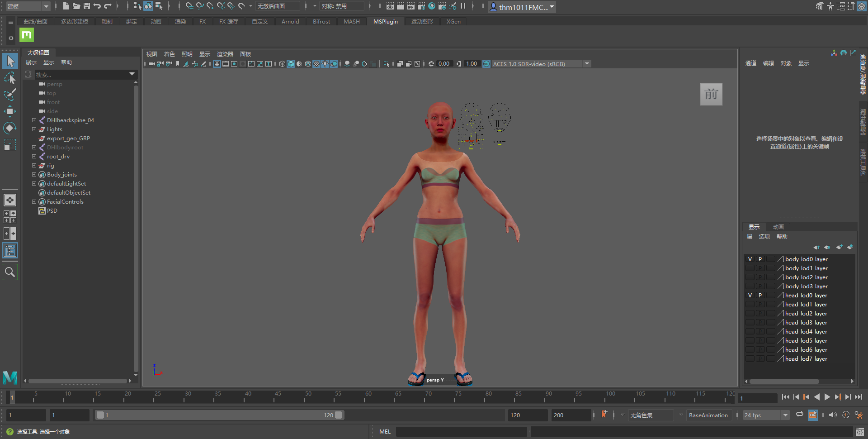
Task: Toggle visibility of head lod0 layer
Action: [750, 296]
